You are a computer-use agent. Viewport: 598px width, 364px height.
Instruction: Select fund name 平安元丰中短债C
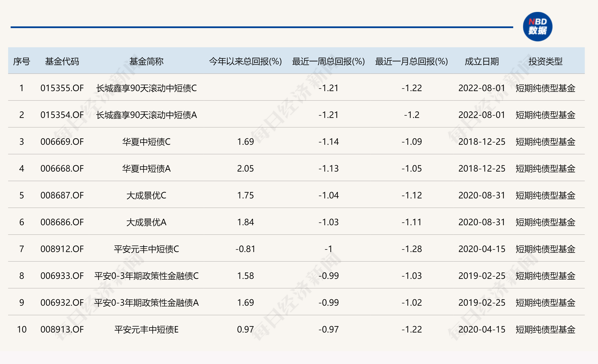[x=146, y=249]
